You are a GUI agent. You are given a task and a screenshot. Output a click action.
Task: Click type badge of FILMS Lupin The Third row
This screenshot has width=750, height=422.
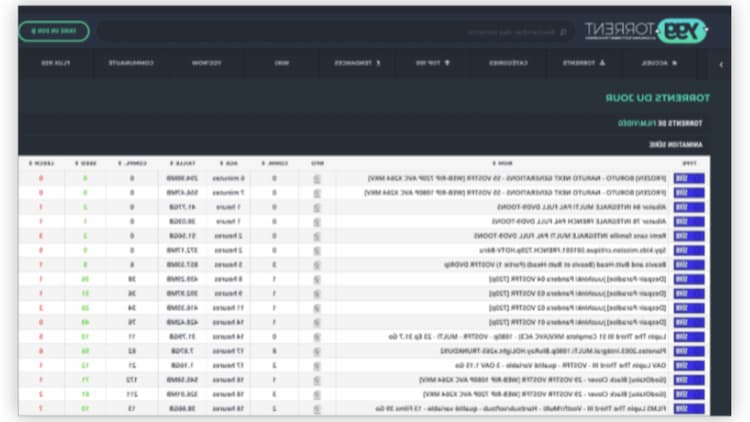[689, 409]
